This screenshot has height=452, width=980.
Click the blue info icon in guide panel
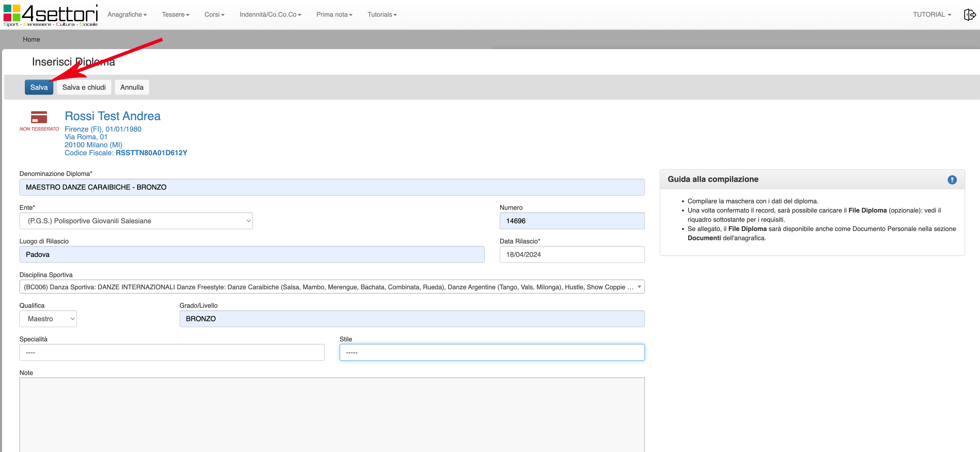[x=952, y=180]
